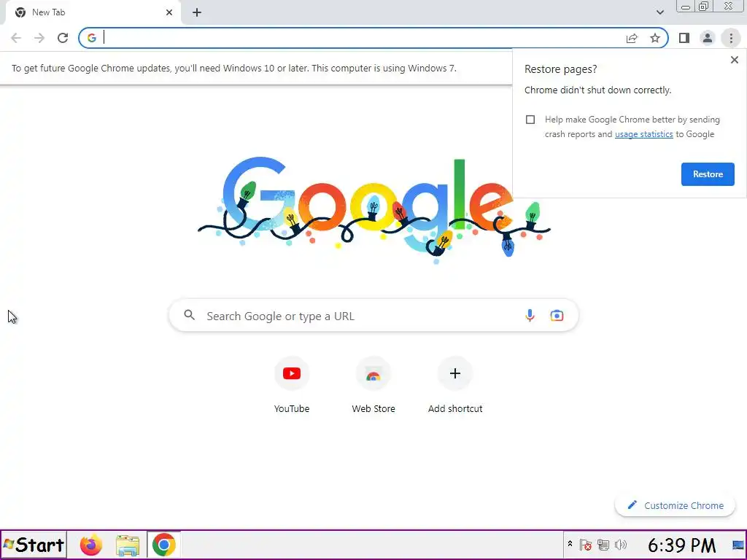Click the Google icon in the address bar
This screenshot has height=560, width=747.
tap(91, 38)
